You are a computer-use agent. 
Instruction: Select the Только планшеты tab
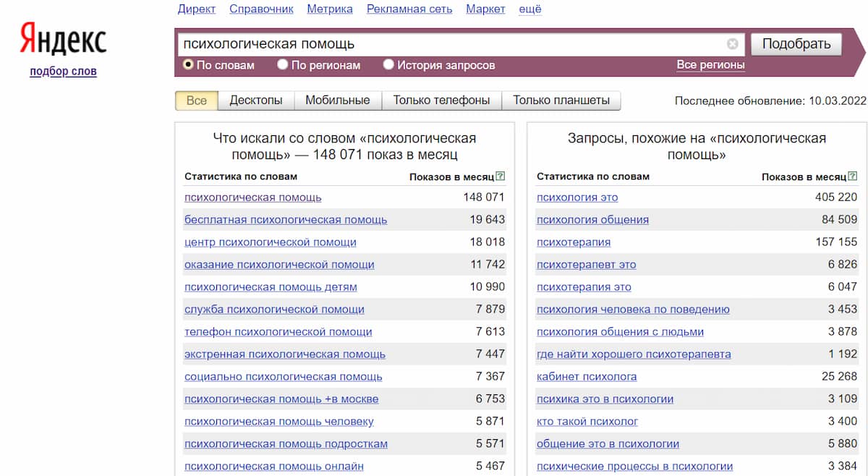click(561, 101)
